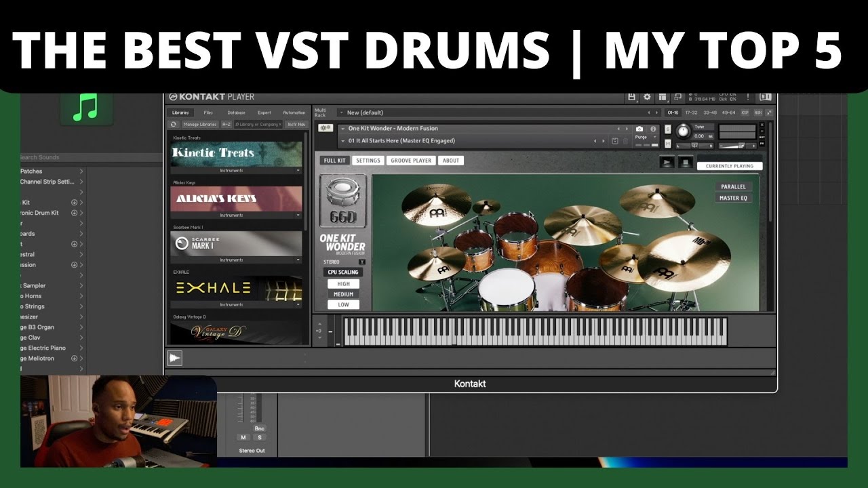
Task: Open the instrument info icon
Action: pyautogui.click(x=654, y=129)
